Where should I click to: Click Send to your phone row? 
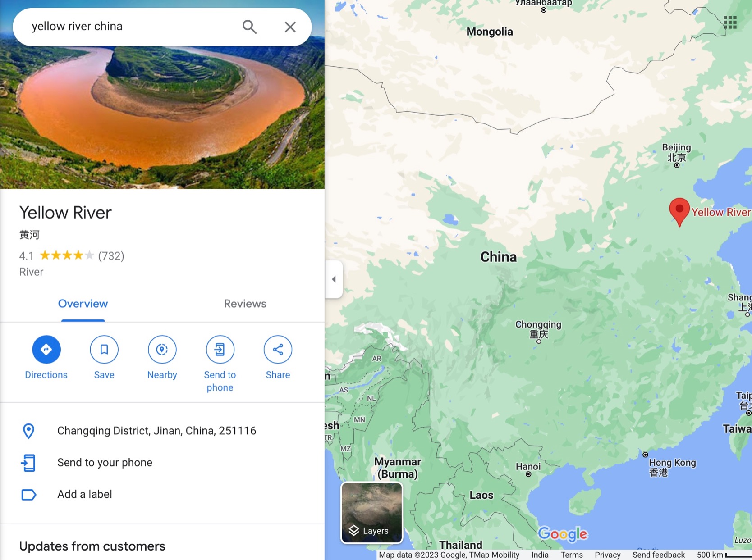[105, 463]
